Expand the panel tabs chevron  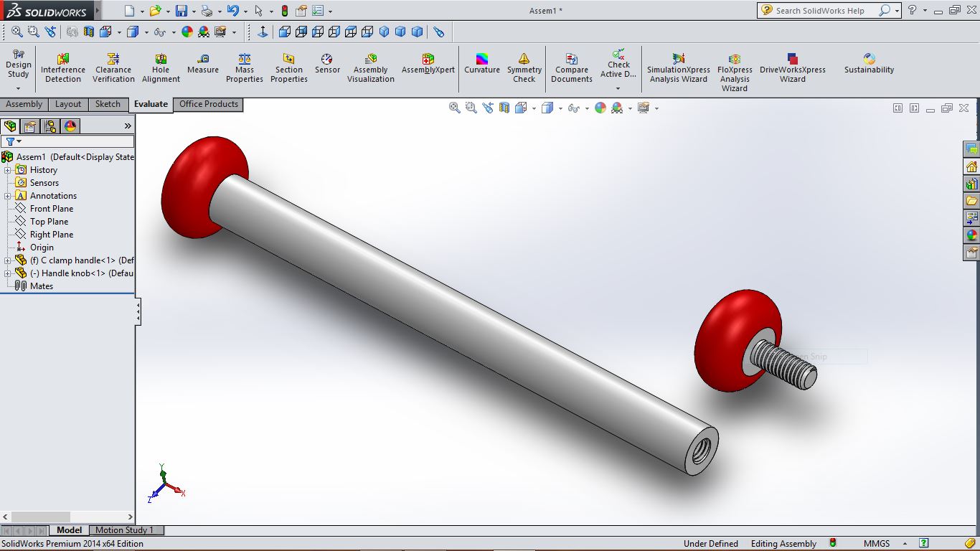pos(128,126)
